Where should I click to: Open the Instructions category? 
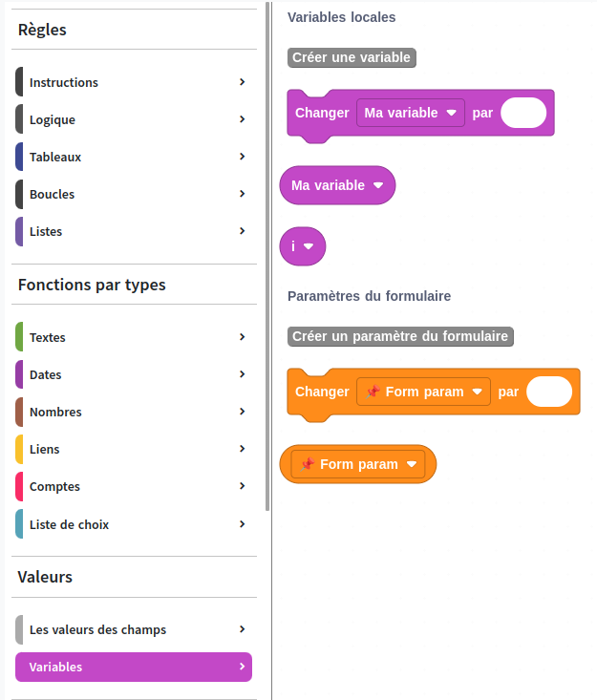click(x=64, y=82)
